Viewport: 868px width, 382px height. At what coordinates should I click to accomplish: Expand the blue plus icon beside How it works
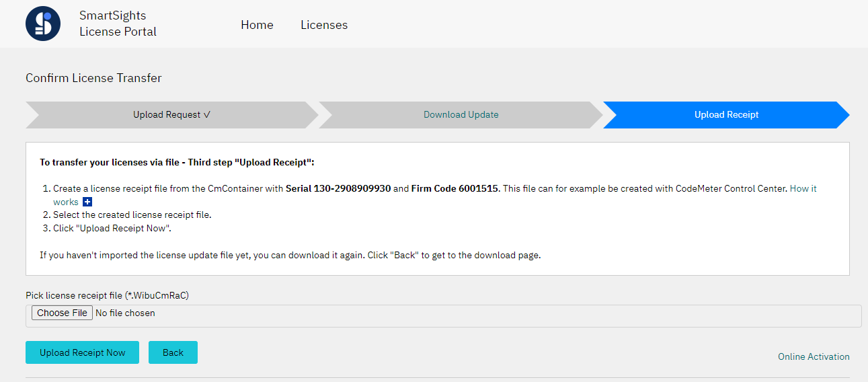click(x=87, y=202)
